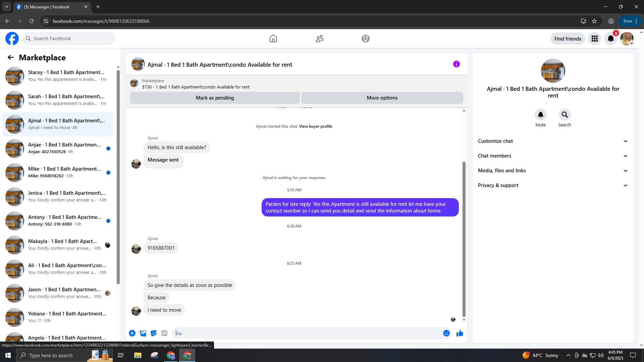The width and height of the screenshot is (644, 362).
Task: Open the Friends icon in top navigation
Action: [320, 39]
